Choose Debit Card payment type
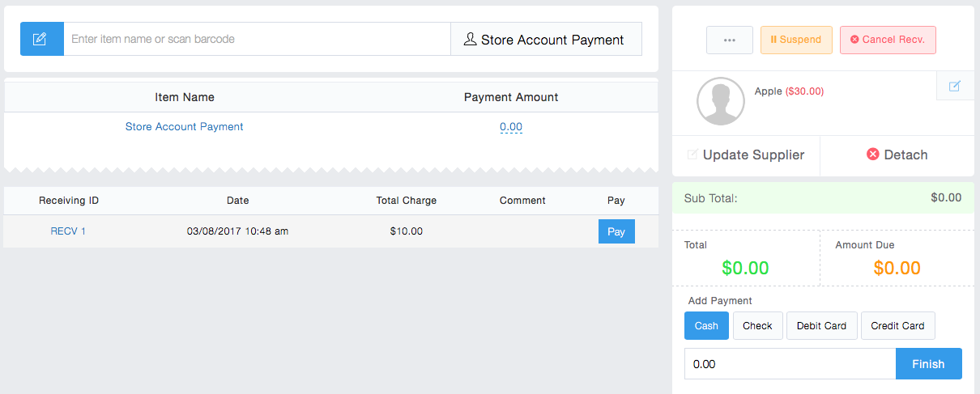The width and height of the screenshot is (980, 394). point(820,326)
